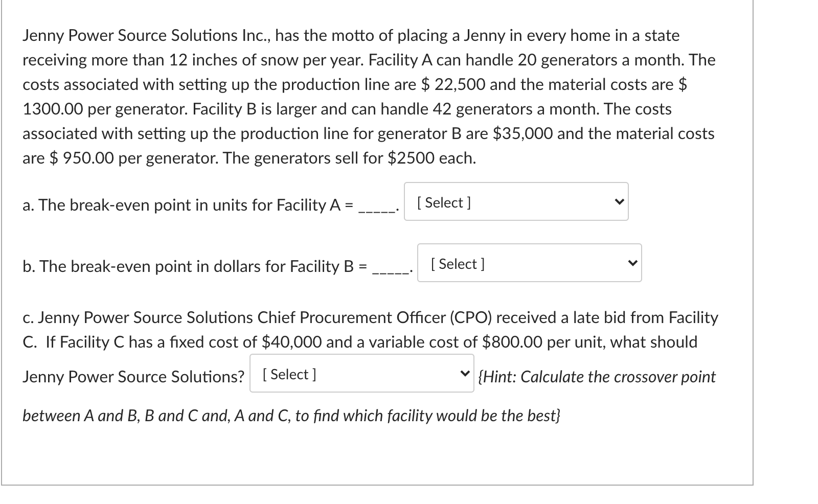Image resolution: width=818 pixels, height=504 pixels.
Task: Open the dropdown for Facility A break-even units
Action: [516, 202]
